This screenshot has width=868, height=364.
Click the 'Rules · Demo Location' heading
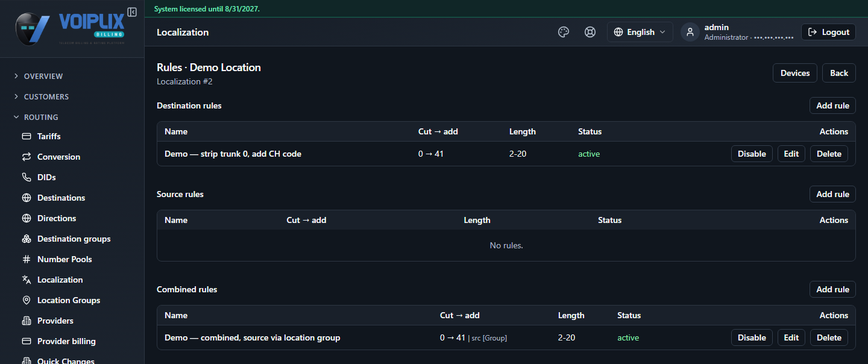(209, 67)
